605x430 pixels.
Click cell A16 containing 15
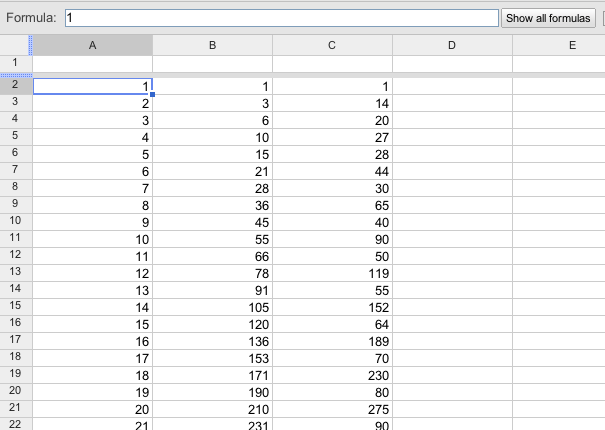coord(93,324)
